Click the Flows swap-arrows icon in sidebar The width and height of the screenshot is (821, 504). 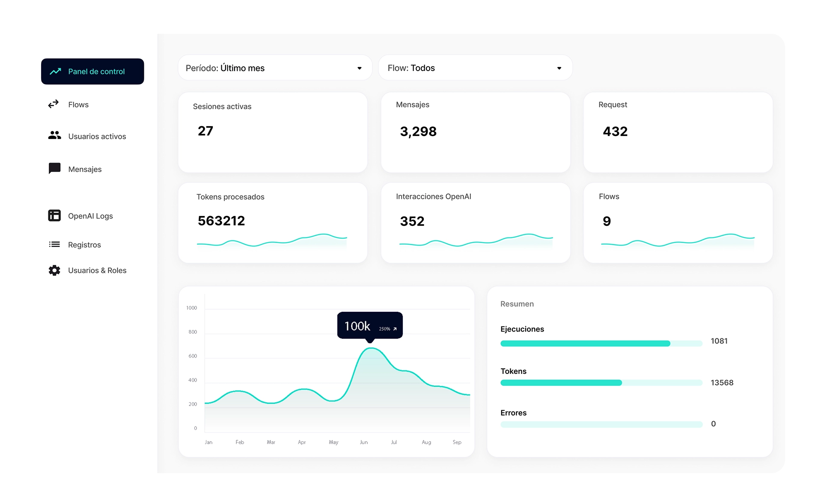point(54,104)
